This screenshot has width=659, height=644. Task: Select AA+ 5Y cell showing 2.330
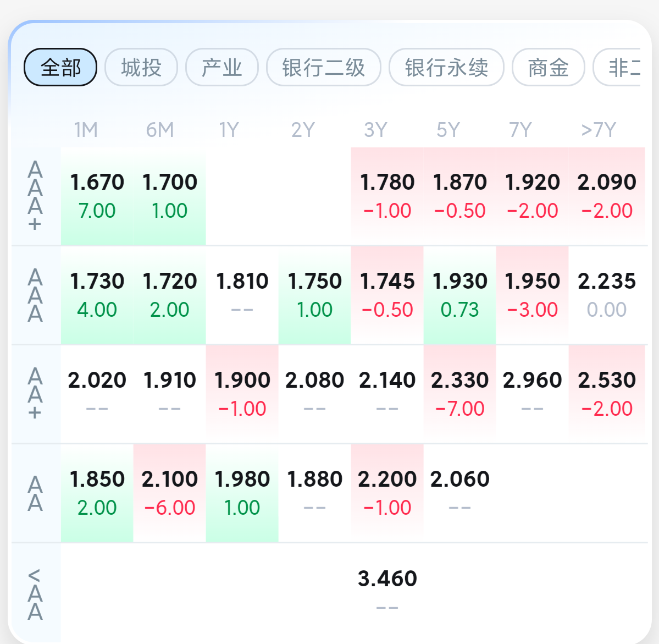pyautogui.click(x=460, y=394)
